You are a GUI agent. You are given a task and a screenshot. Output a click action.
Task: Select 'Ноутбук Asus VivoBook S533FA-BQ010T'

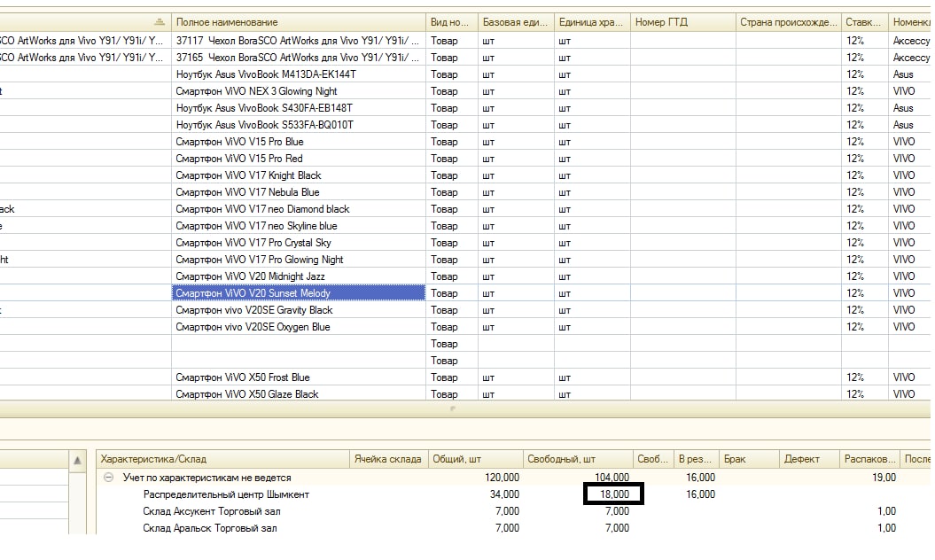pyautogui.click(x=265, y=125)
